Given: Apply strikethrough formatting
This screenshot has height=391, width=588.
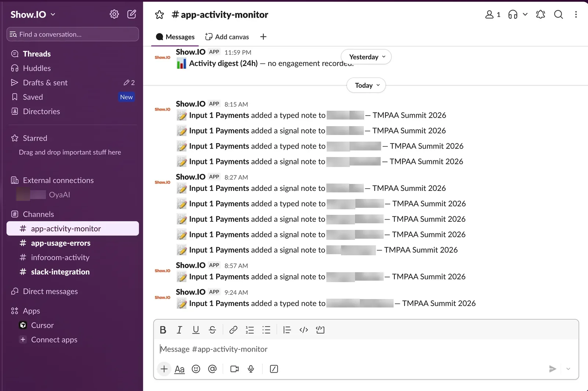Looking at the screenshot, I should [x=212, y=330].
